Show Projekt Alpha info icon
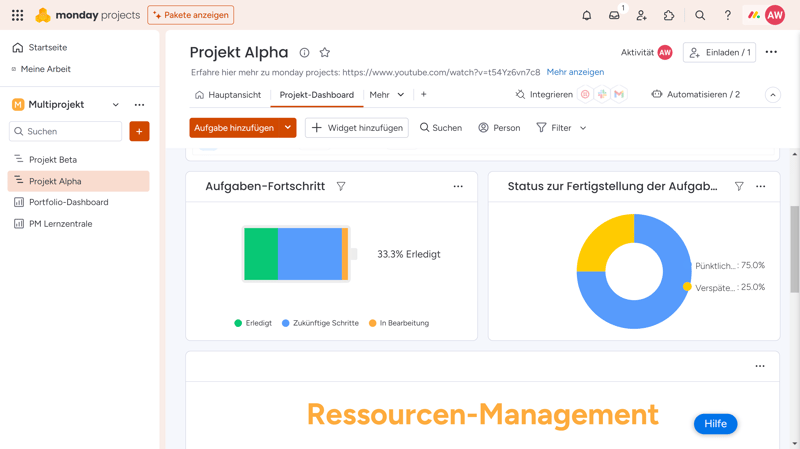 pos(305,53)
